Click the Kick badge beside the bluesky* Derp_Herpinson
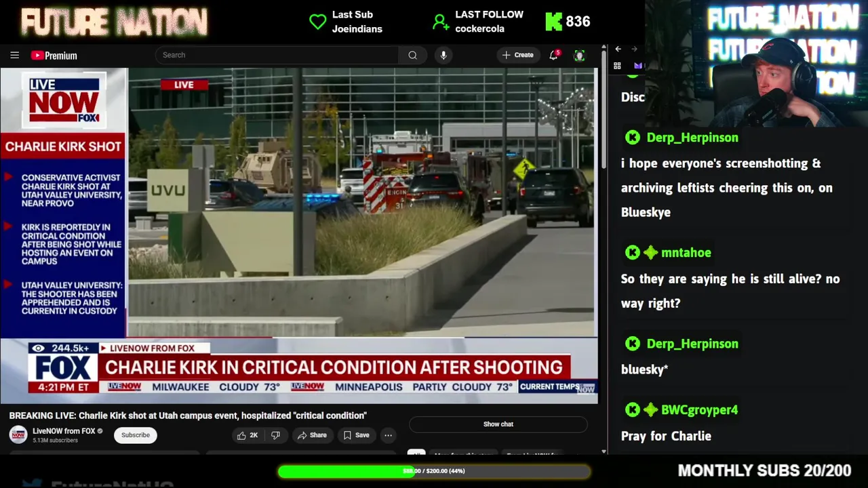Image resolution: width=868 pixels, height=488 pixels. coord(633,344)
